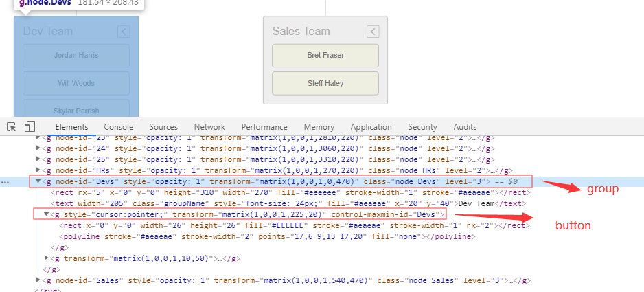Screen dimensions: 644x292
Task: Expand the node-id="Sales" g element
Action: tap(38, 280)
